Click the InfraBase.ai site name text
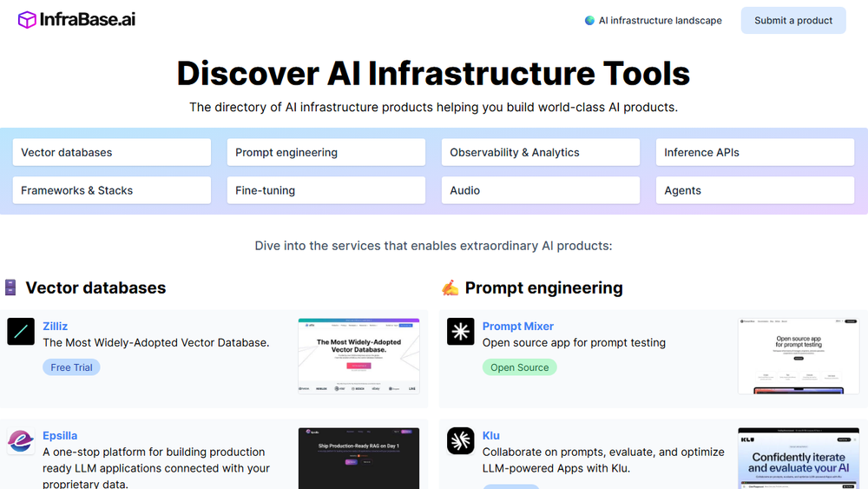 coord(88,20)
